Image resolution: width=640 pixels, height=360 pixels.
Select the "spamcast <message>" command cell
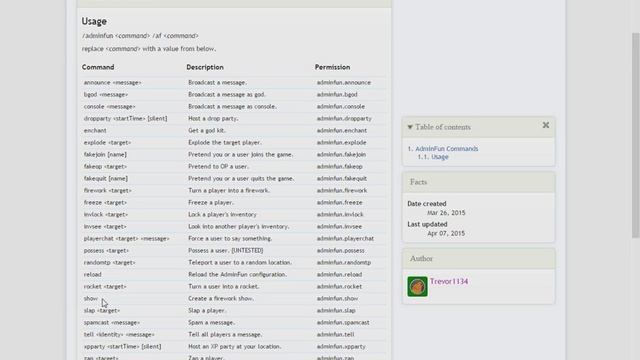tap(112, 322)
